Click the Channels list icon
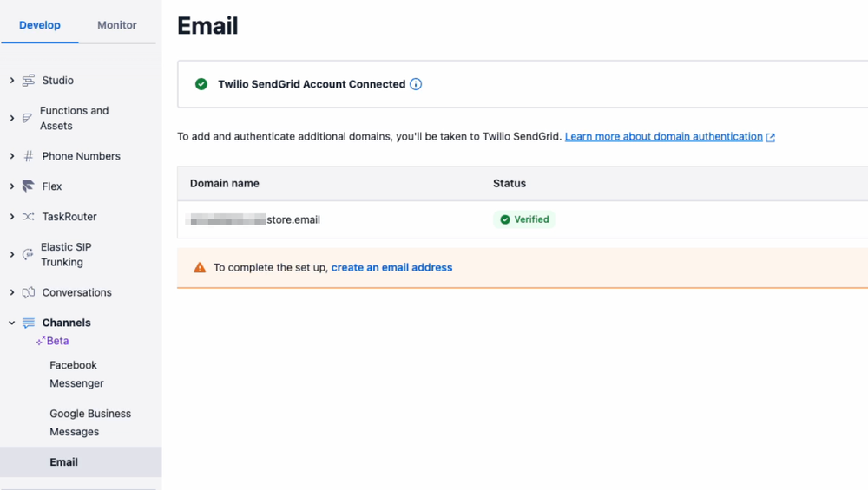Viewport: 868px width, 490px height. pyautogui.click(x=29, y=323)
